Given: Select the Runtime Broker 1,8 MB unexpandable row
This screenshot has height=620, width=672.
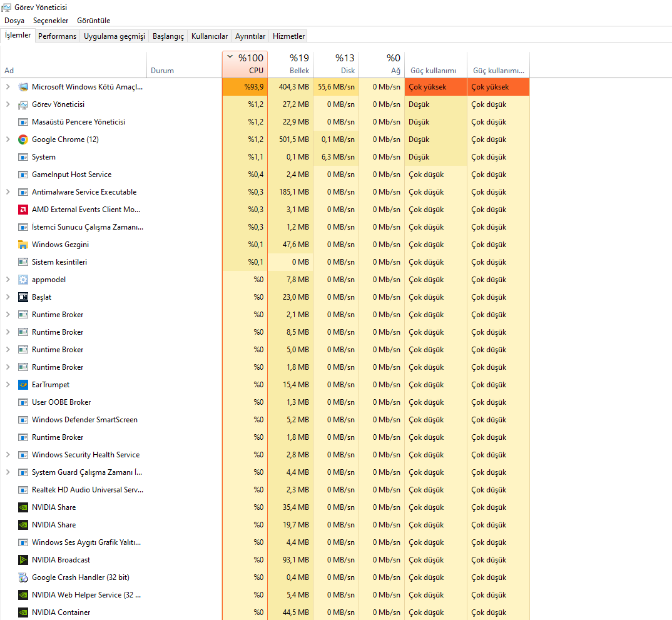Looking at the screenshot, I should pyautogui.click(x=265, y=437).
